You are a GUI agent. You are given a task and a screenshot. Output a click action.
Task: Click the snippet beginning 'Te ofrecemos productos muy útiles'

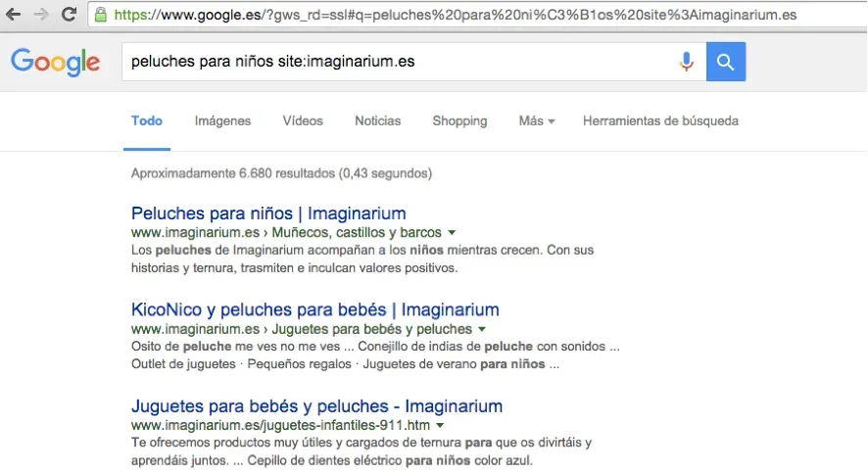pos(362,451)
